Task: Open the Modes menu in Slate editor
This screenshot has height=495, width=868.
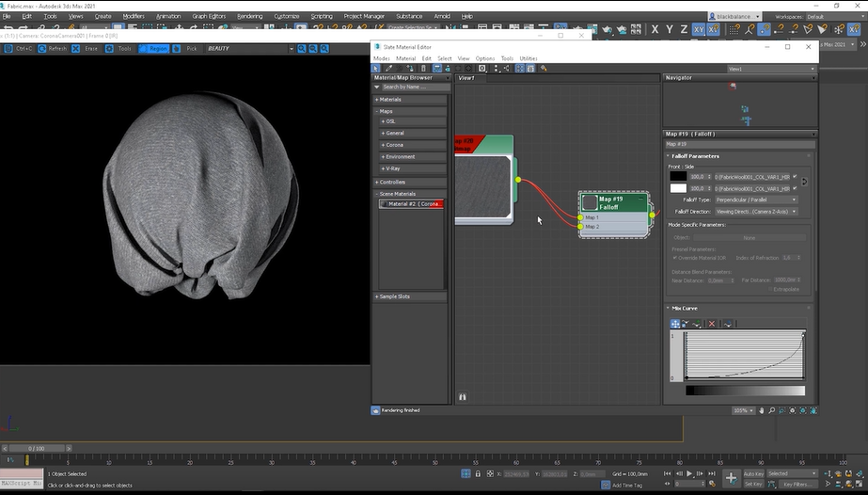Action: (382, 58)
